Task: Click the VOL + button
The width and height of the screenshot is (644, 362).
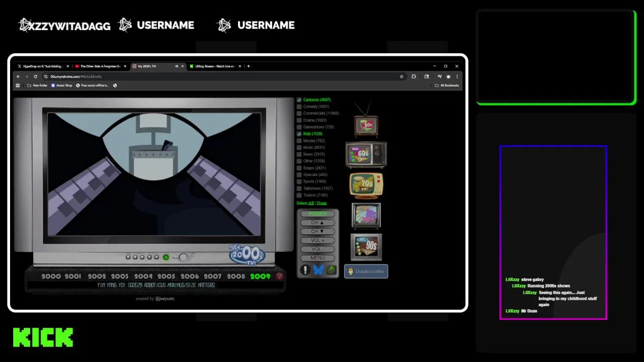Action: 317,240
